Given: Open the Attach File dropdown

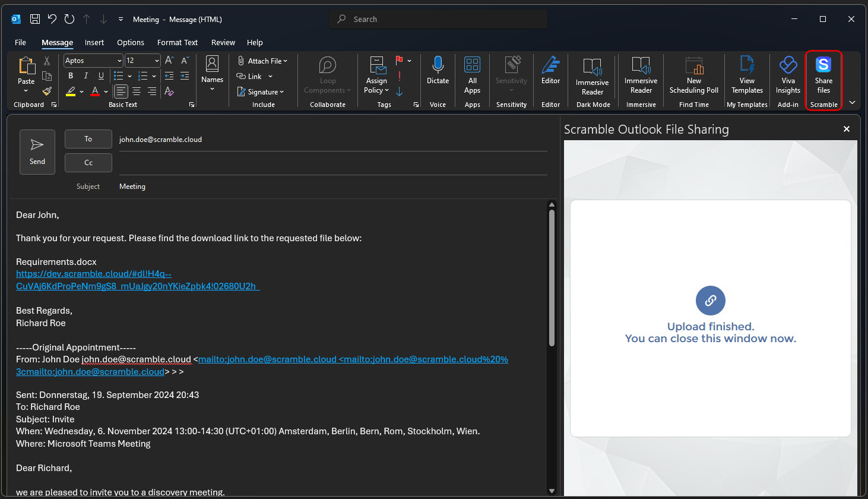Looking at the screenshot, I should (x=262, y=61).
